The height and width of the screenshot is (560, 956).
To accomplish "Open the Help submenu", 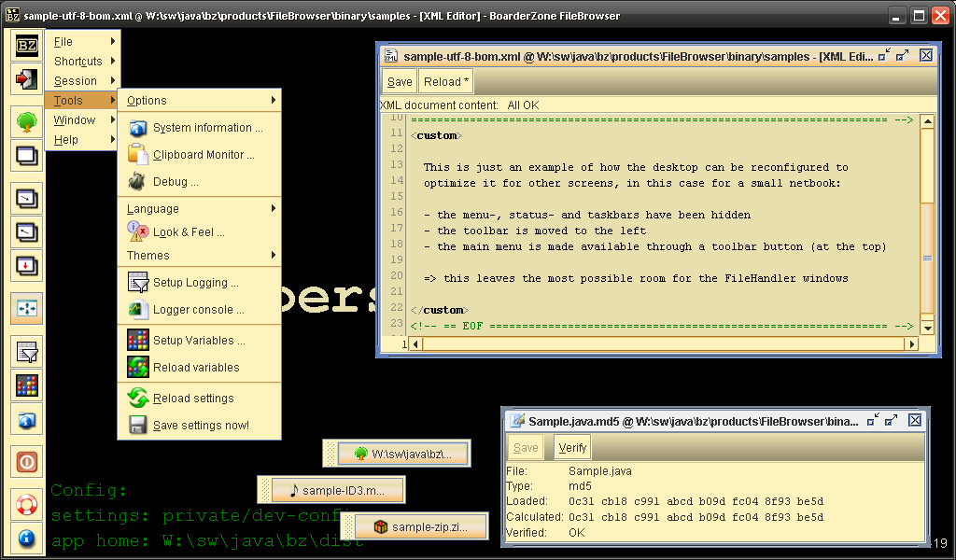I will coord(81,140).
